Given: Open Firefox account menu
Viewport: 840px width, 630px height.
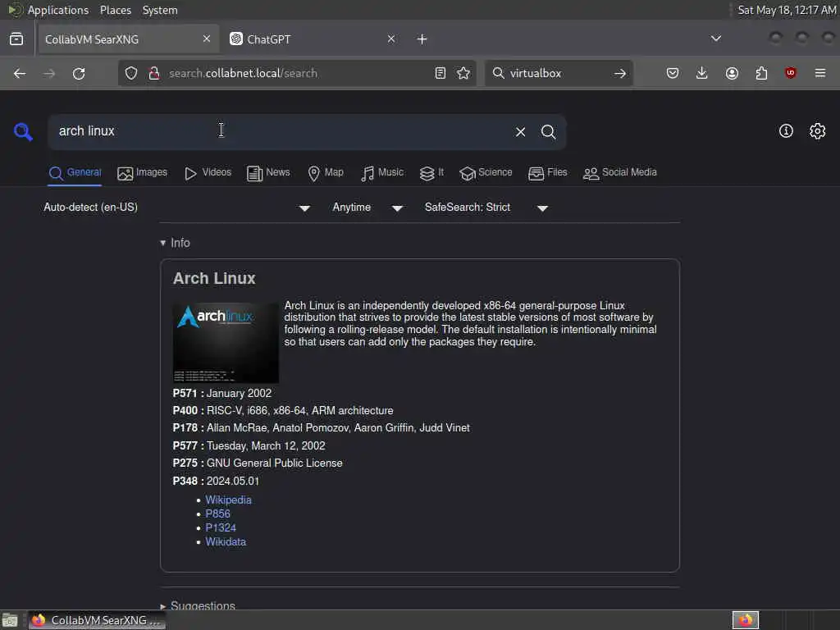Looking at the screenshot, I should [732, 73].
